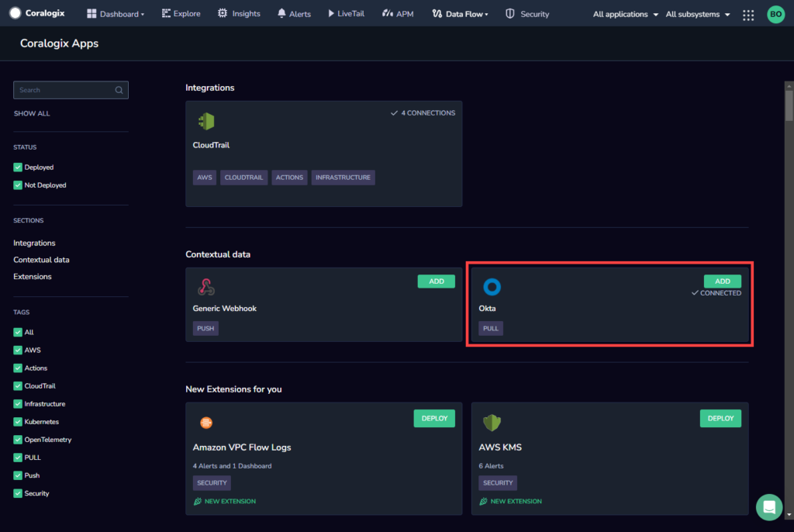Click the Amazon VPC Flow Logs icon
Viewport: 794px width, 532px height.
tap(206, 422)
